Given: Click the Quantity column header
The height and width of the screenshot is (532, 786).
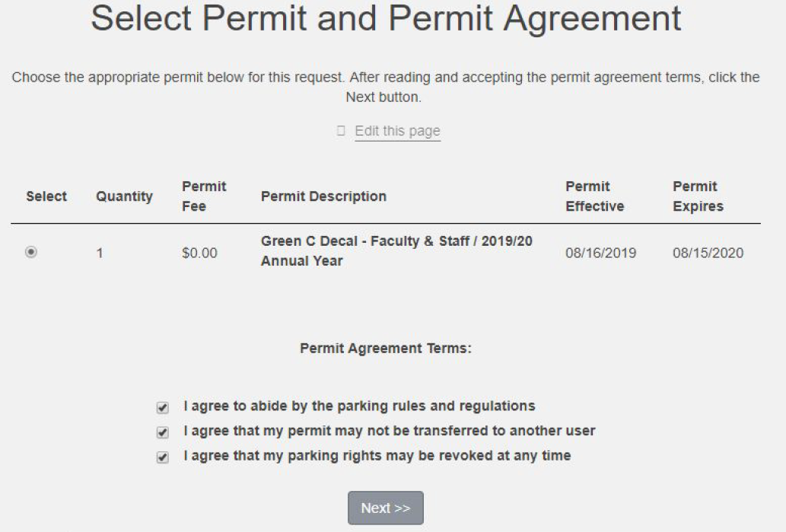Looking at the screenshot, I should [124, 196].
